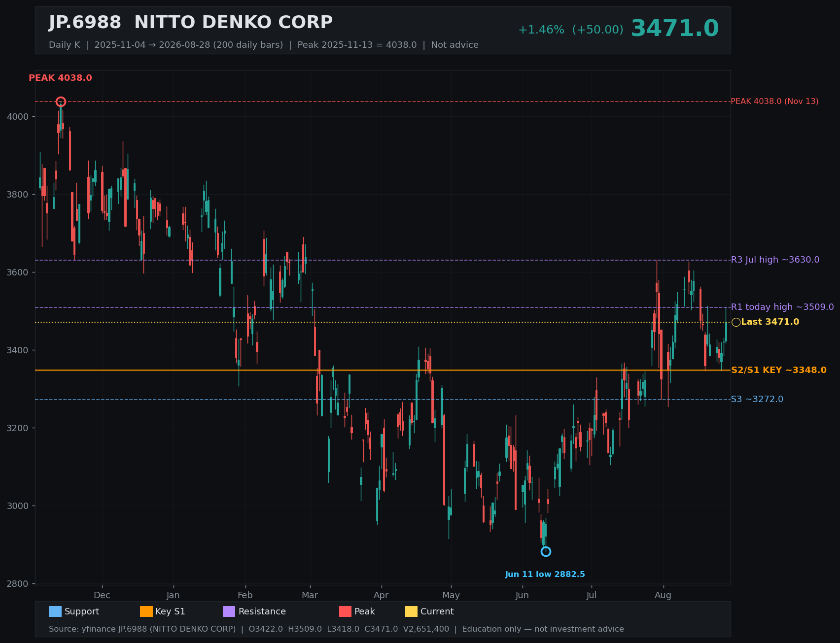Click the "PEAK 4038.0 (Nov 13)" line label
This screenshot has height=643, width=840.
(x=774, y=102)
